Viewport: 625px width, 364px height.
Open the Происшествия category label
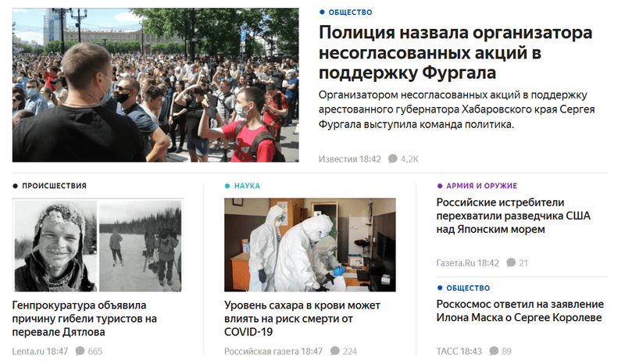click(54, 186)
